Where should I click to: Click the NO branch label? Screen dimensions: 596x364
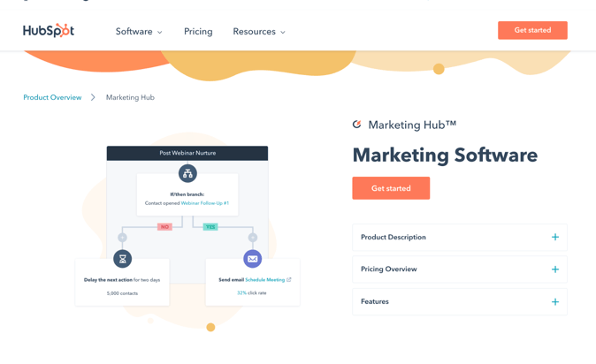pos(164,227)
